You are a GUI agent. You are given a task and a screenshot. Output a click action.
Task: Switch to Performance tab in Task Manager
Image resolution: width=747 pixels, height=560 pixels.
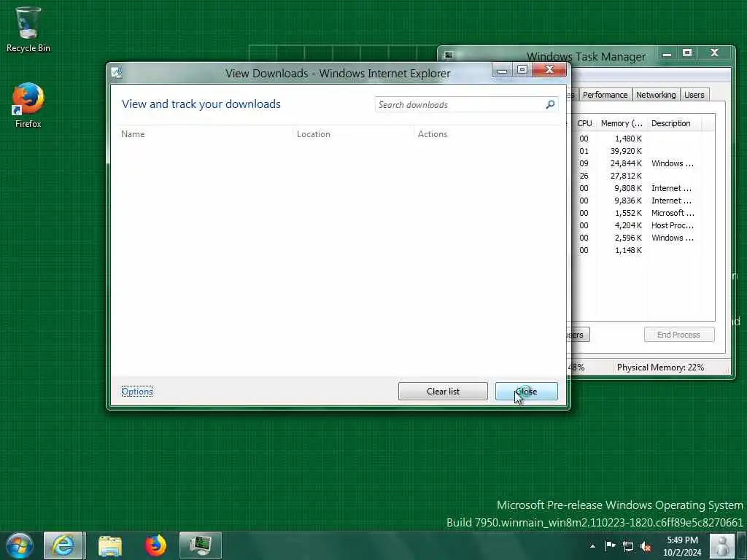[x=605, y=95]
